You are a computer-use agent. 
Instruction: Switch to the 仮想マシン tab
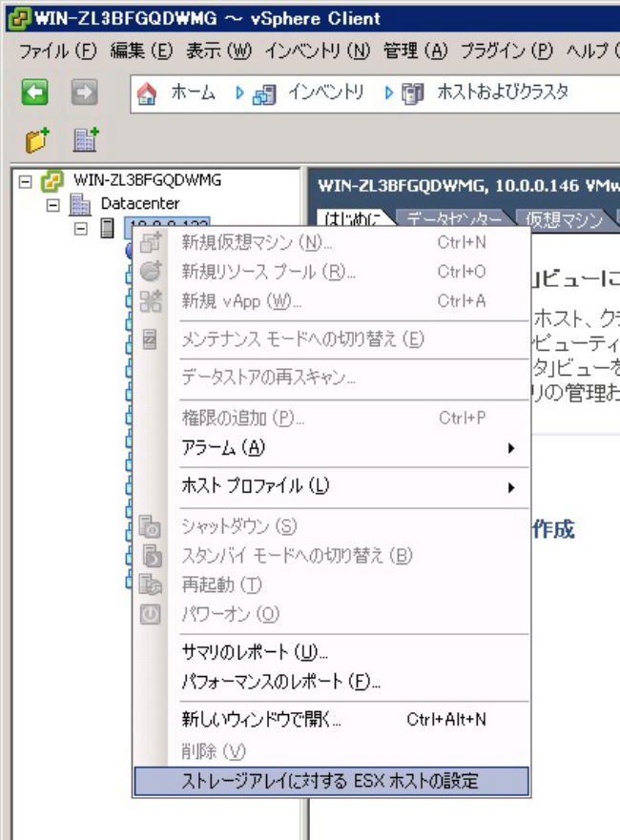[564, 219]
